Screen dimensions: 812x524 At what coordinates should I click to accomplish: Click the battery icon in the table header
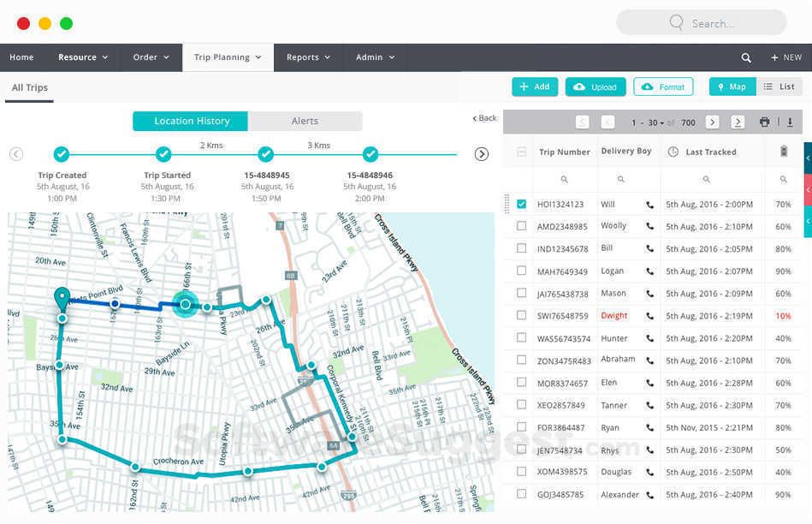pyautogui.click(x=783, y=151)
